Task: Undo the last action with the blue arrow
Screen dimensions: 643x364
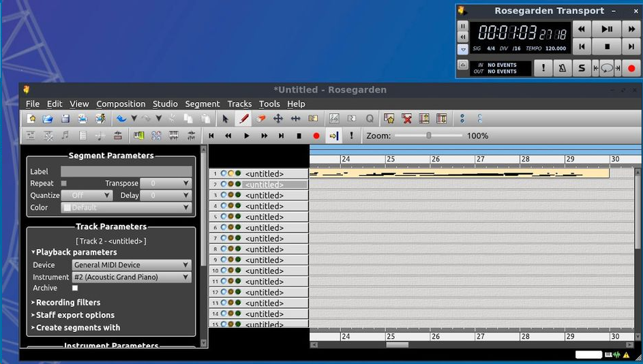Action: point(121,119)
